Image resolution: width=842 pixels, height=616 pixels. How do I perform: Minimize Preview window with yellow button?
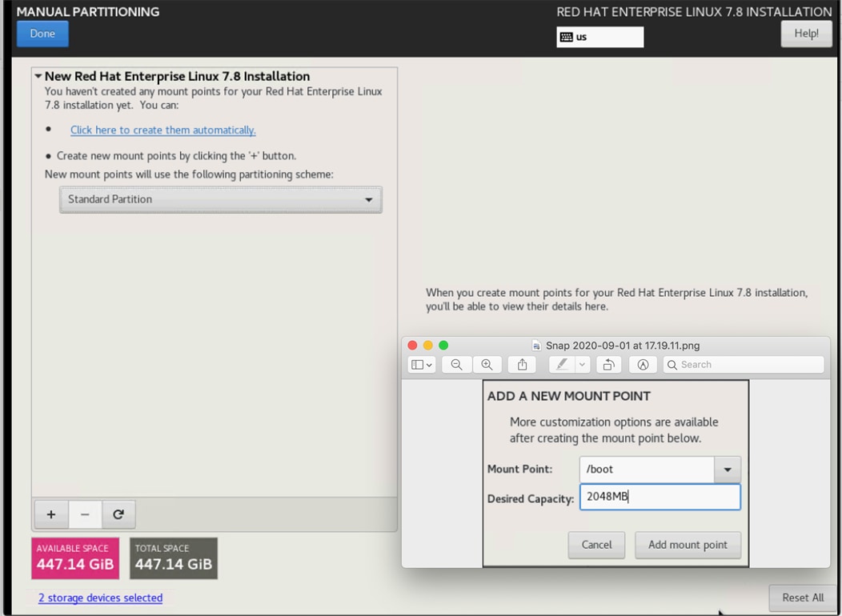[428, 346]
